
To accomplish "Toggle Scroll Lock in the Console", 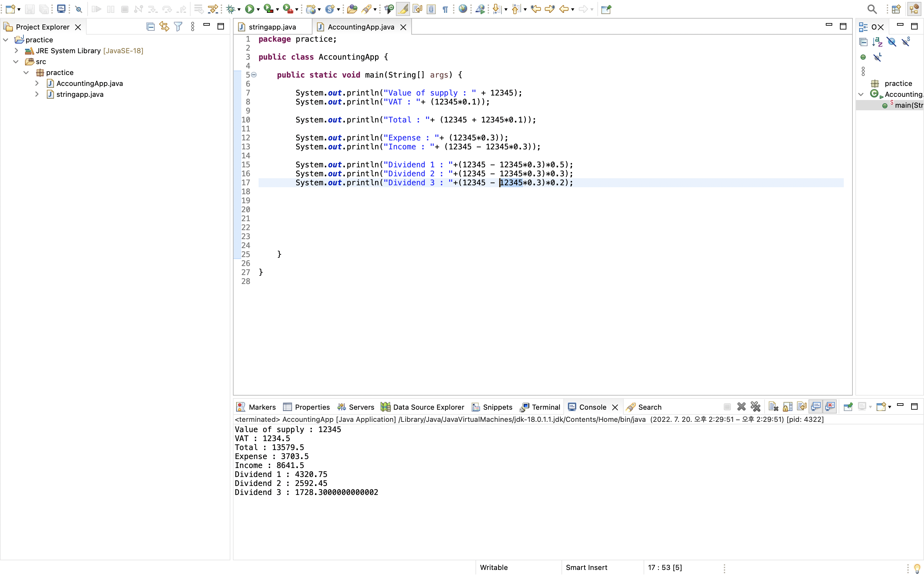I will pos(787,407).
